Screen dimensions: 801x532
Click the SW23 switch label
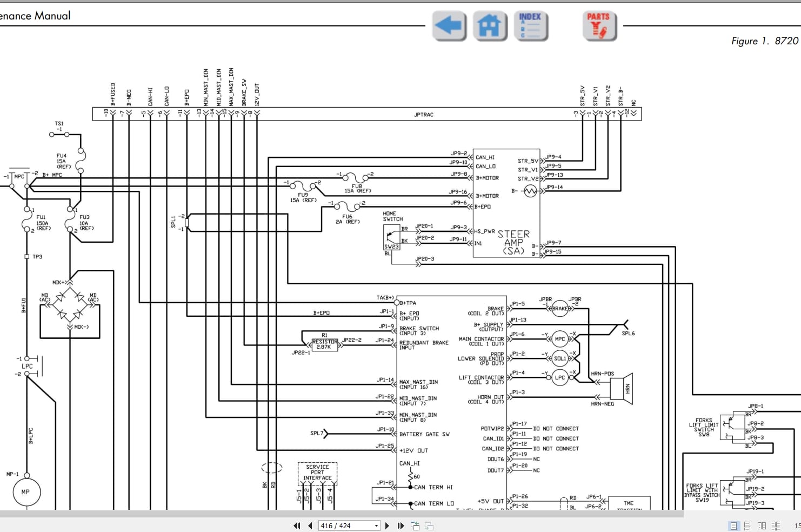point(391,247)
